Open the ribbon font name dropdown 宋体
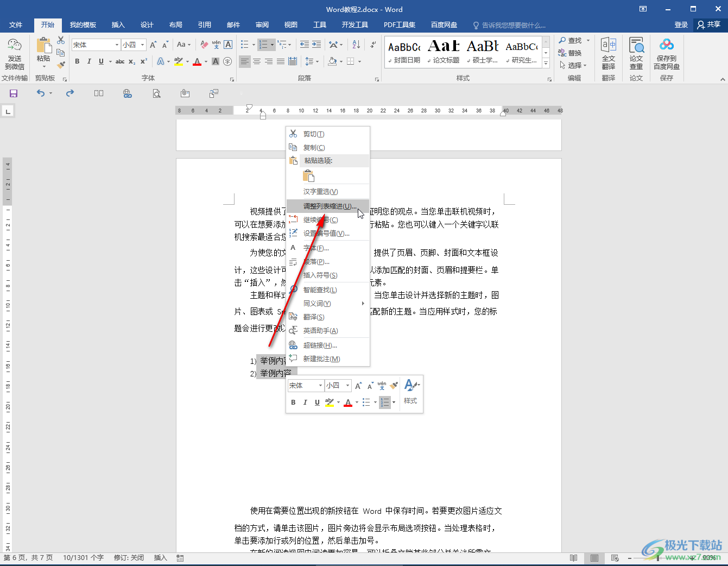 pos(117,45)
